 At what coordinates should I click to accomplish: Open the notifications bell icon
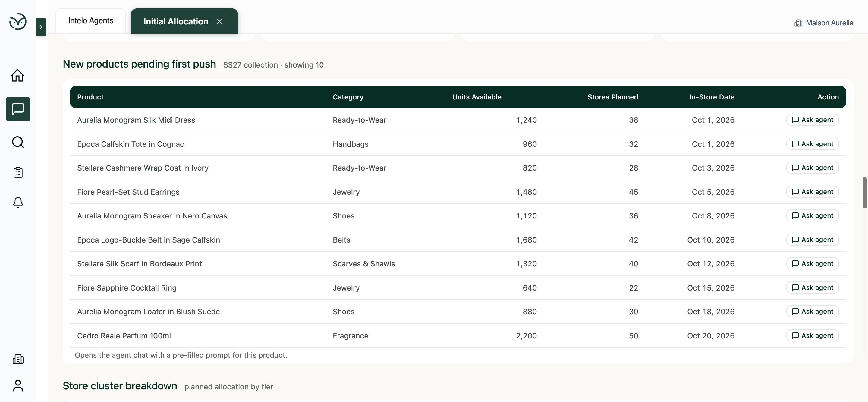point(18,202)
